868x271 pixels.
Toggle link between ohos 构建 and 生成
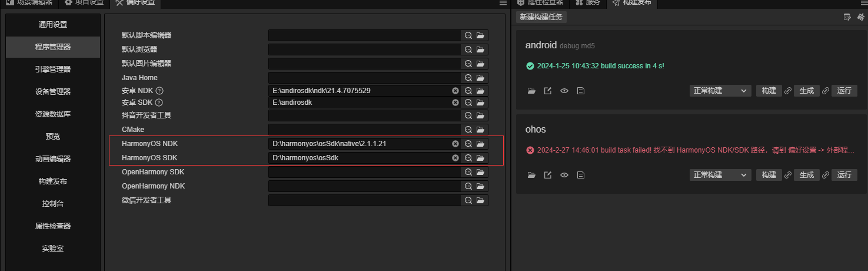click(787, 175)
